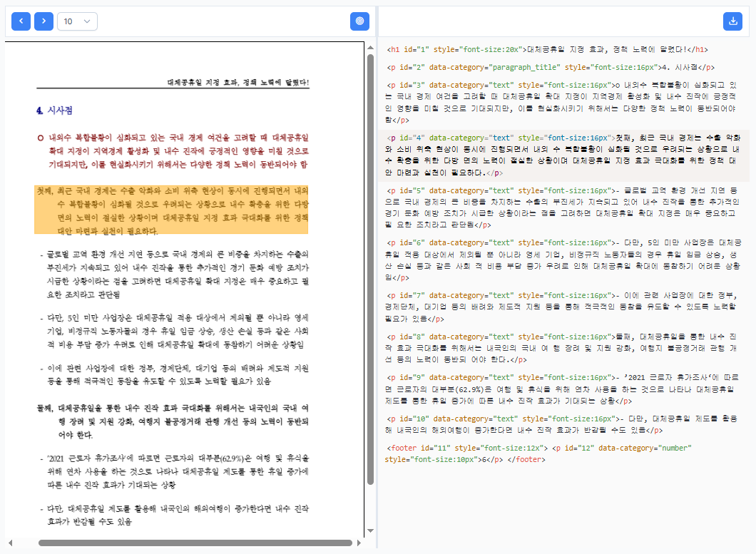Select the p id="6" code block
The image size is (756, 554).
[562, 260]
